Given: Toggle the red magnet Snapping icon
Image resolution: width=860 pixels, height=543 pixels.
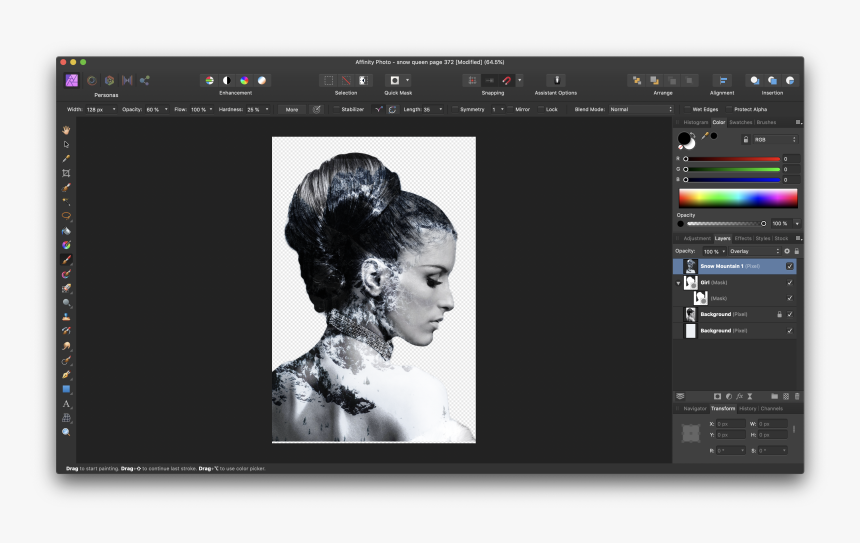Looking at the screenshot, I should click(506, 81).
